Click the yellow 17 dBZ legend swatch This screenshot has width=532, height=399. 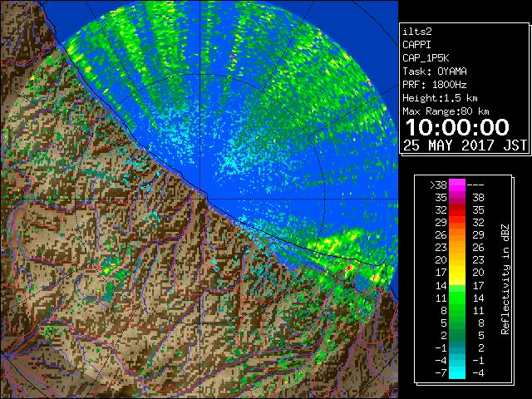(x=457, y=273)
